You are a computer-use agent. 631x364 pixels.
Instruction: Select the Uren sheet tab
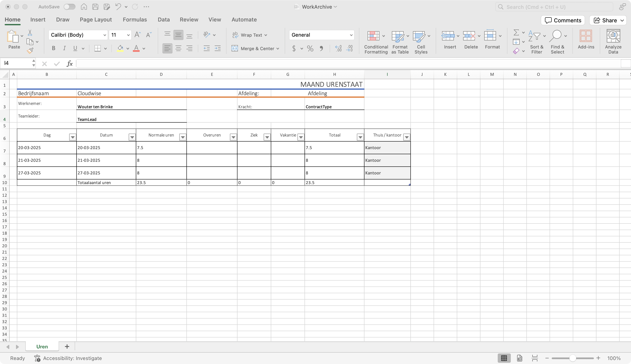[x=42, y=347]
